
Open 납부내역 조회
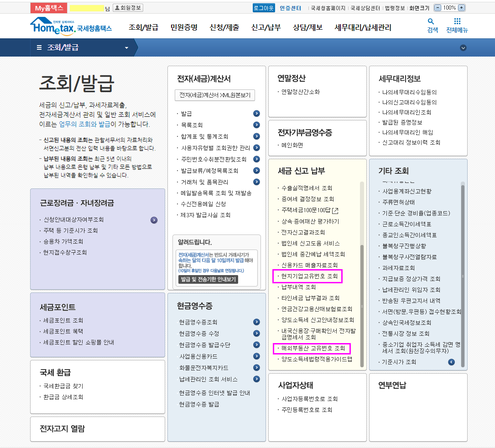tap(298, 287)
